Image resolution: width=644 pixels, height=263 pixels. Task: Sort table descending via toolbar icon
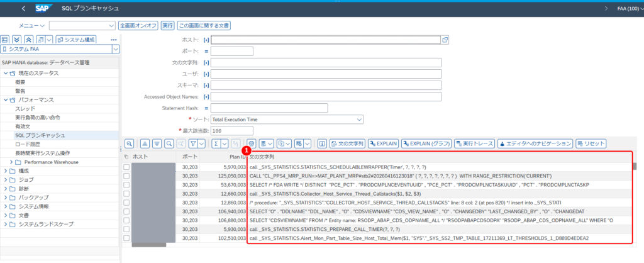pyautogui.click(x=157, y=143)
